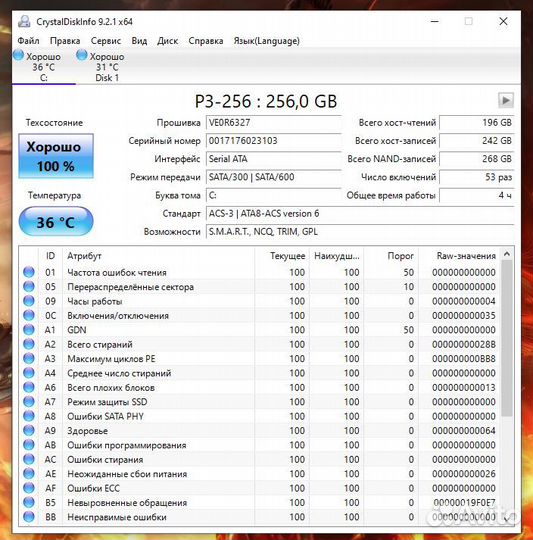The width and height of the screenshot is (533, 540).
Task: Click the CrystalDiskInfo app icon in title bar
Action: click(24, 21)
